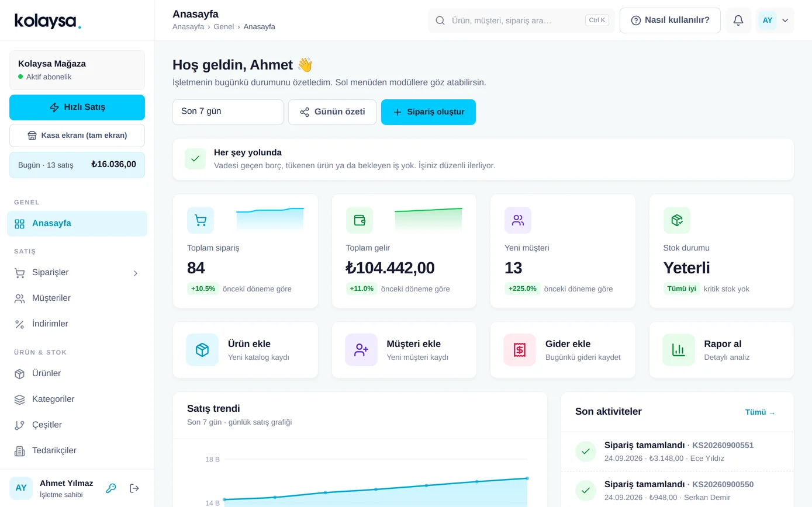
Task: Click the logout icon in sidebar footer
Action: coord(134,488)
